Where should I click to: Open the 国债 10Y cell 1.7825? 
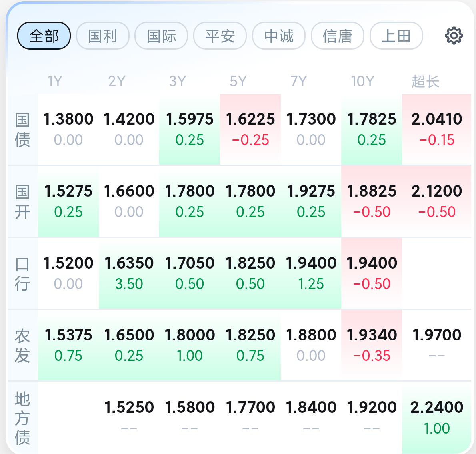point(372,129)
